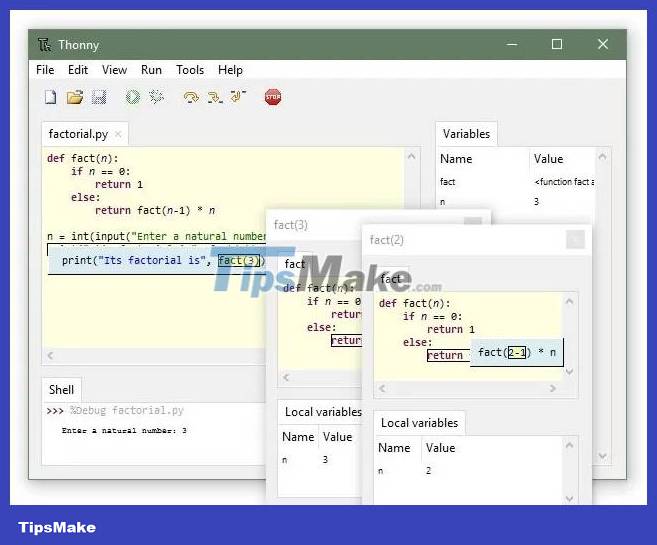Open the Tools menu
657x545 pixels.
[x=190, y=70]
